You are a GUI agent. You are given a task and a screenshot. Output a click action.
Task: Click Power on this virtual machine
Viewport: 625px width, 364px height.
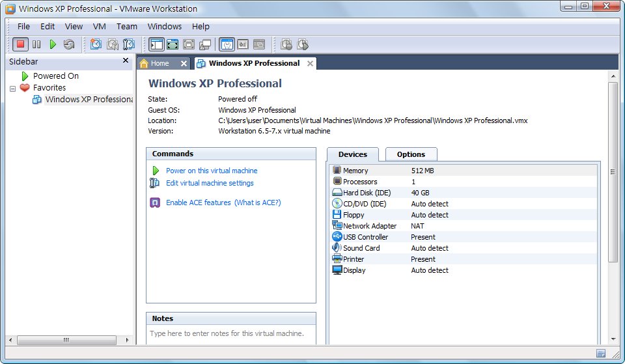(x=212, y=171)
